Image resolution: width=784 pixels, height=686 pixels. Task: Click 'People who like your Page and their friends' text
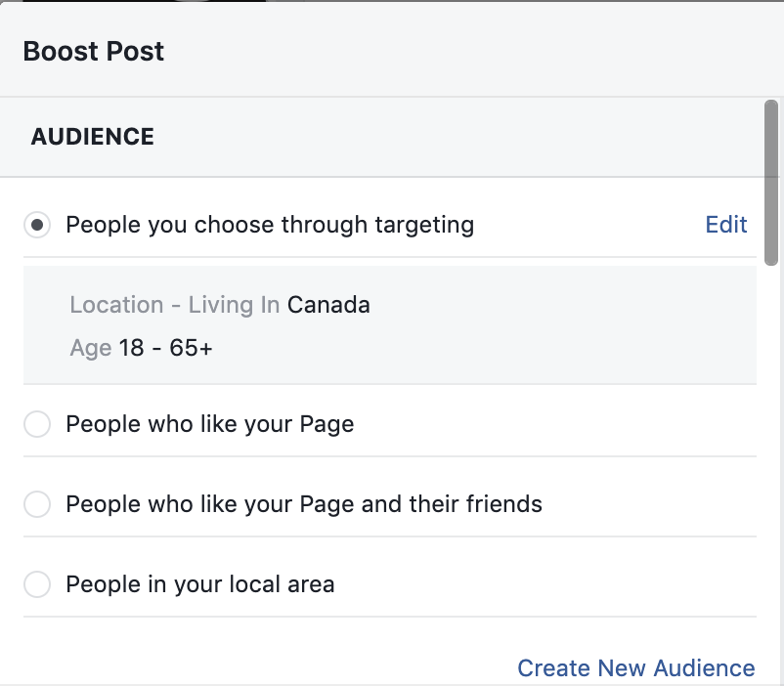coord(303,504)
